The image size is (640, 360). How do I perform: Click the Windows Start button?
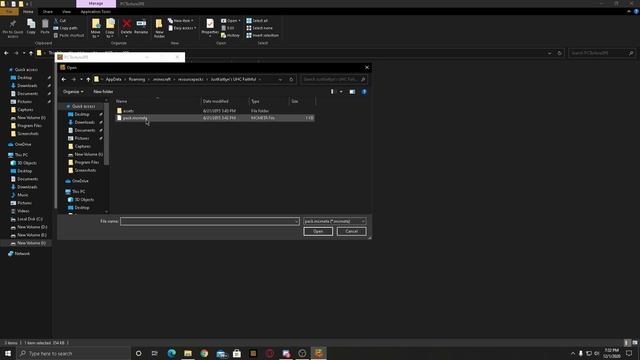pyautogui.click(x=8, y=353)
